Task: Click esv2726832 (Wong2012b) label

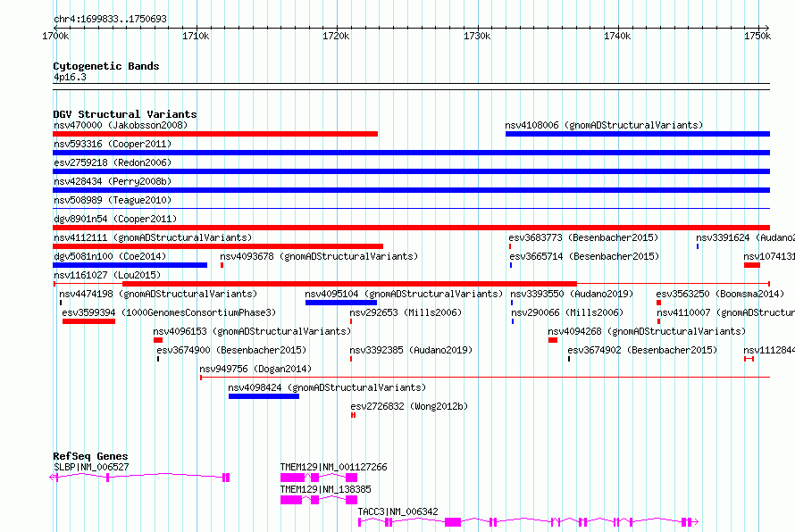Action: [x=409, y=406]
